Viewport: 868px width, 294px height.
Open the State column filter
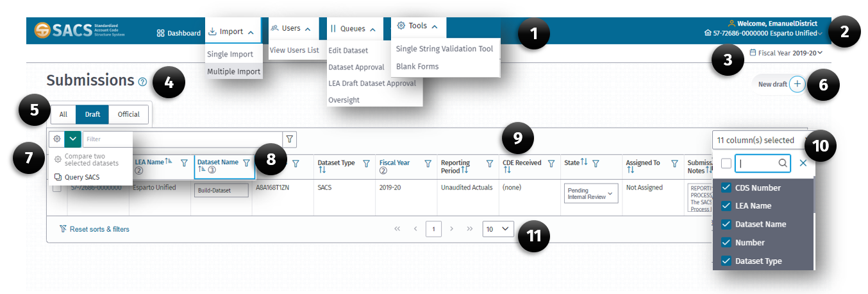pos(596,164)
